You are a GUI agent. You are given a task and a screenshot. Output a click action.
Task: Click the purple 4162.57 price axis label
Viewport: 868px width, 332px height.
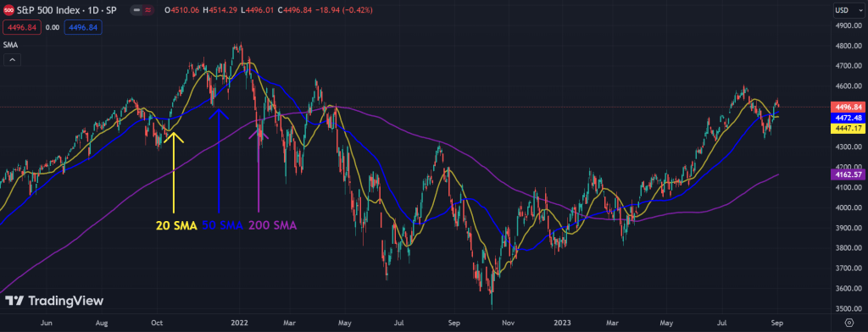847,174
